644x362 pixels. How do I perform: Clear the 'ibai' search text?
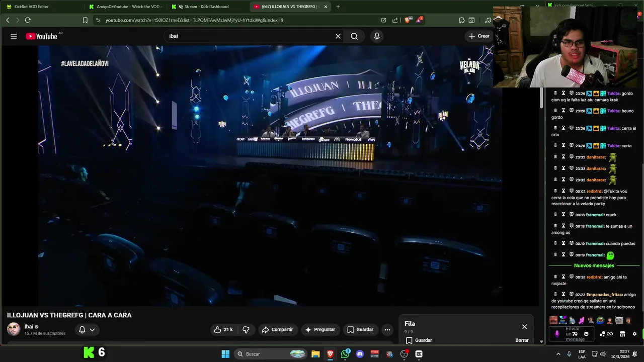point(338,36)
